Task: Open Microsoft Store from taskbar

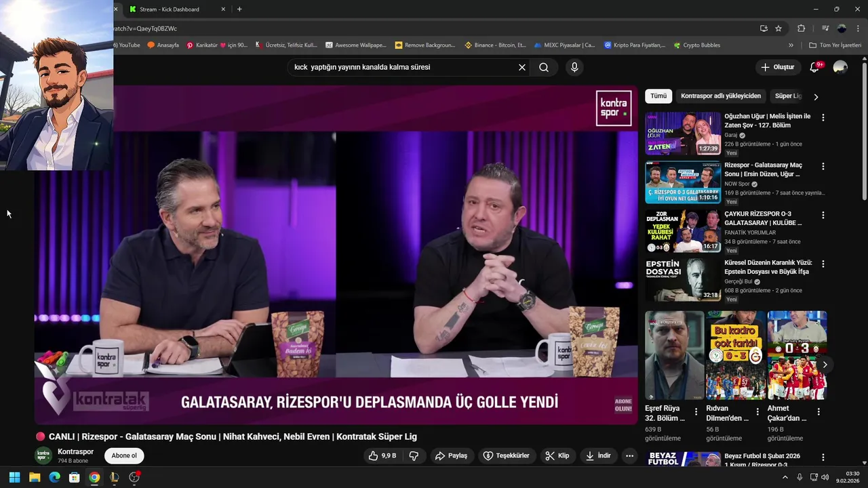Action: (x=75, y=477)
